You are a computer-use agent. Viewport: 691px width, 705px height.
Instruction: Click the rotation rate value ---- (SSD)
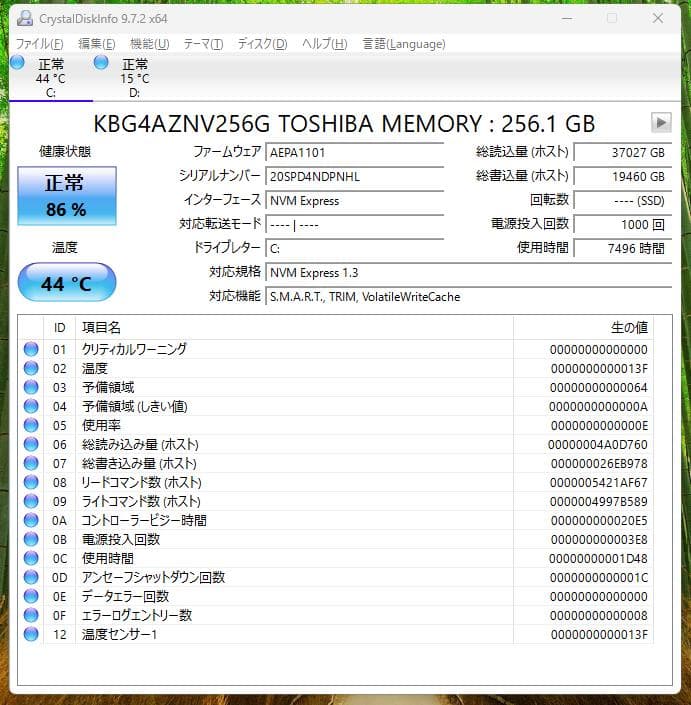pyautogui.click(x=623, y=201)
